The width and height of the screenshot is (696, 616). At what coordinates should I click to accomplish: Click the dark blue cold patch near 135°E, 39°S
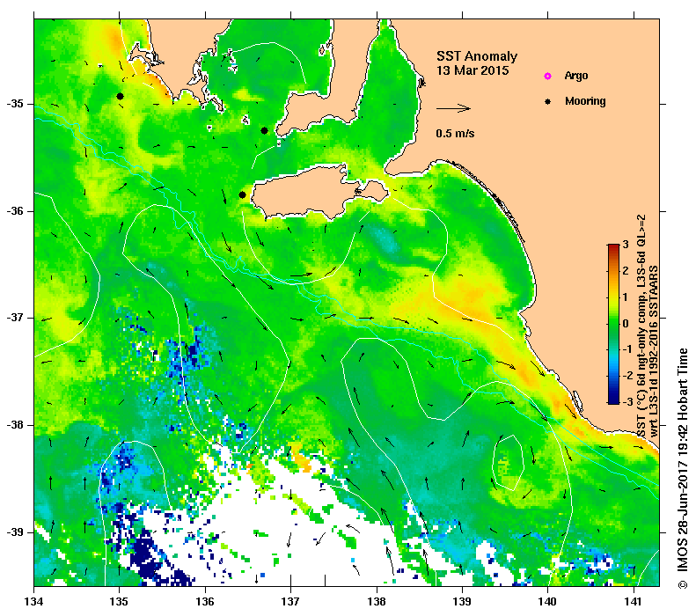146,554
